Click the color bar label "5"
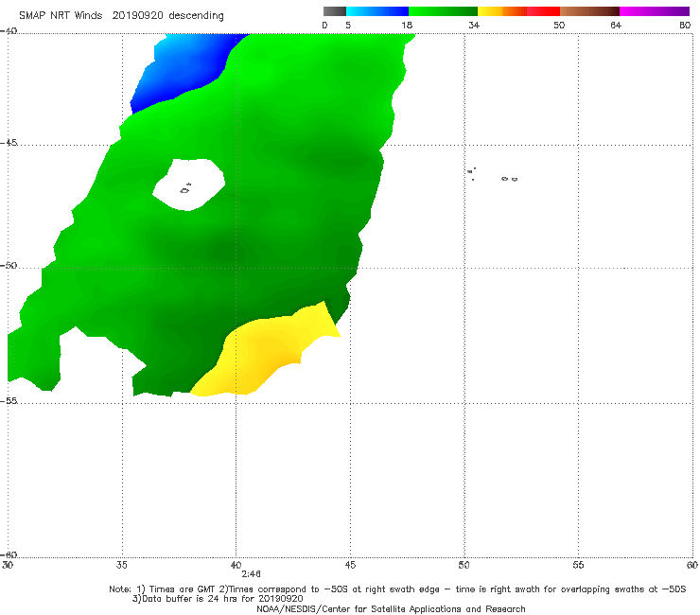Image resolution: width=700 pixels, height=615 pixels. (x=348, y=26)
